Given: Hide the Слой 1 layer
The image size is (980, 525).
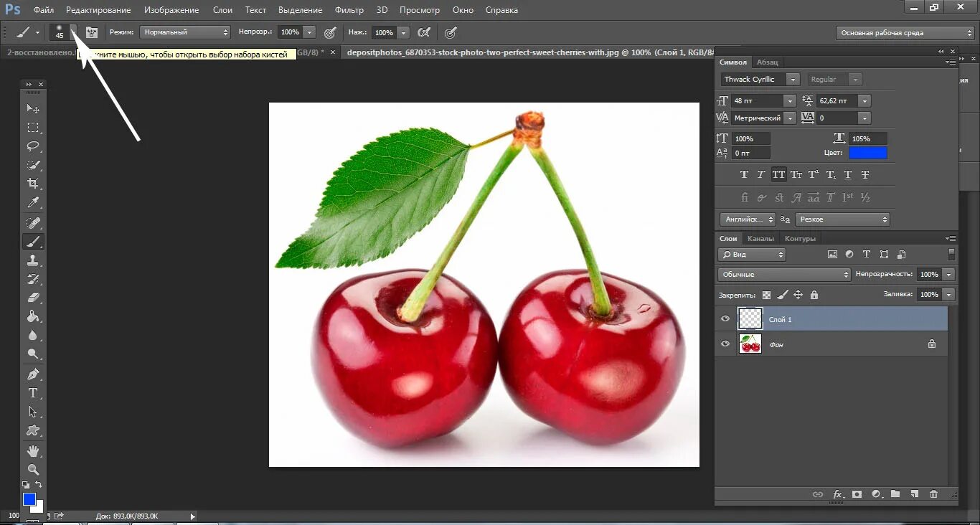Looking at the screenshot, I should 725,319.
